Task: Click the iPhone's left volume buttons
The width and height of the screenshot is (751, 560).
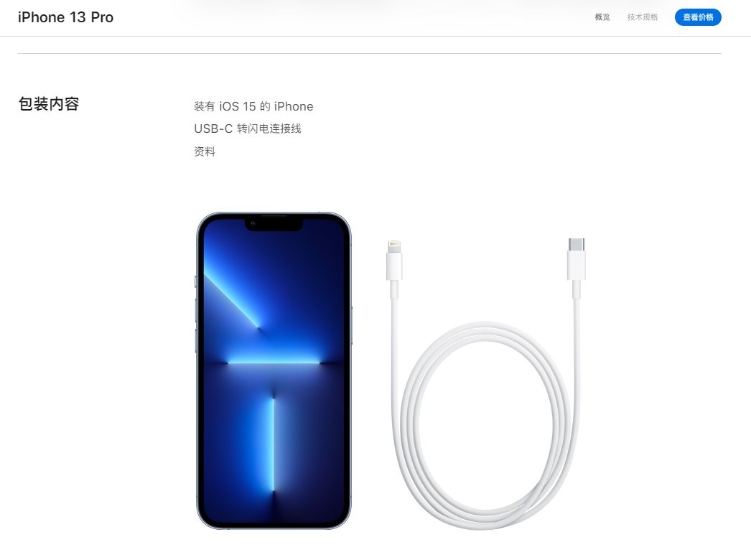Action: pyautogui.click(x=196, y=325)
